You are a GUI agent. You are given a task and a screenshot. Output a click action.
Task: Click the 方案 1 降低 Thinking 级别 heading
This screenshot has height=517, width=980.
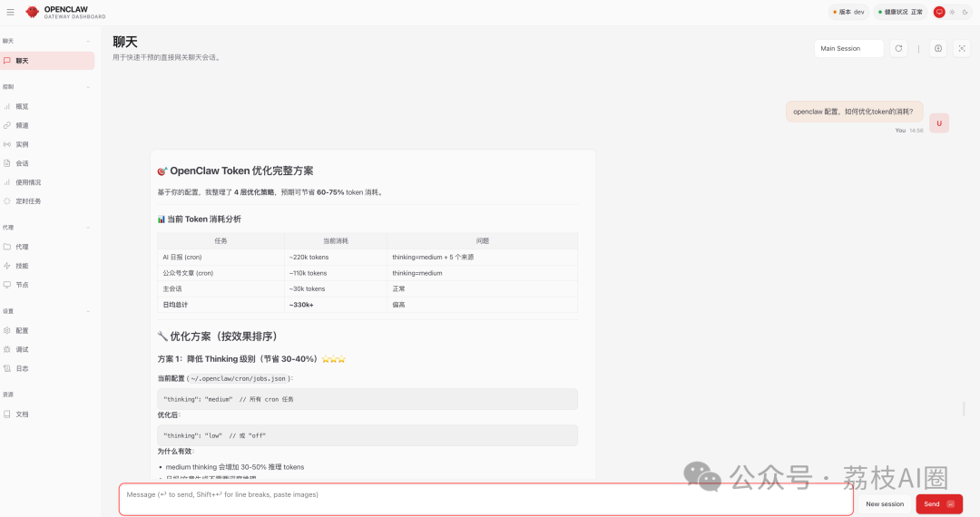click(x=251, y=359)
